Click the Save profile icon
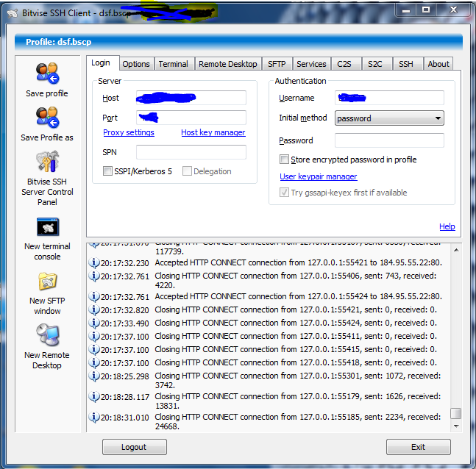Image resolution: width=476 pixels, height=469 pixels. [47, 74]
